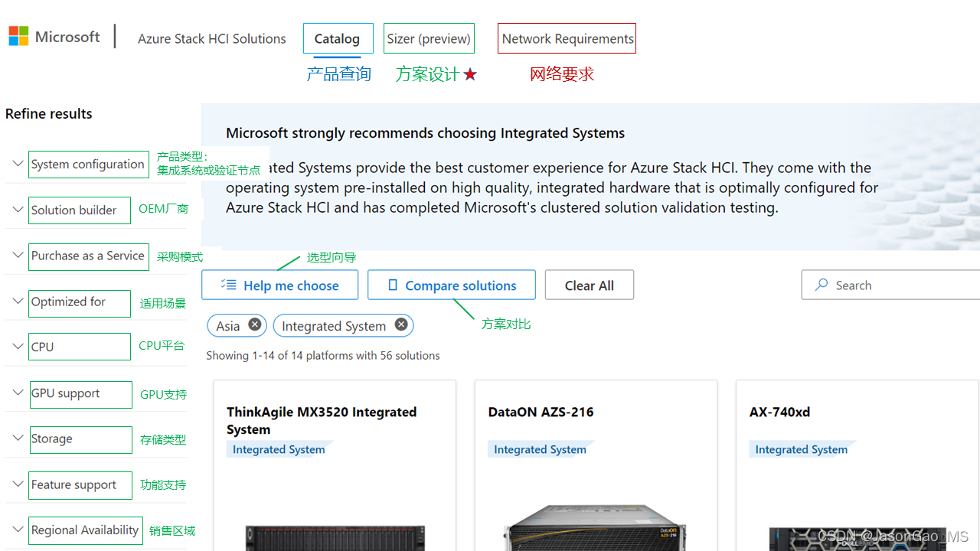Click the GPU support filter label
This screenshot has width=980, height=551.
(x=66, y=393)
